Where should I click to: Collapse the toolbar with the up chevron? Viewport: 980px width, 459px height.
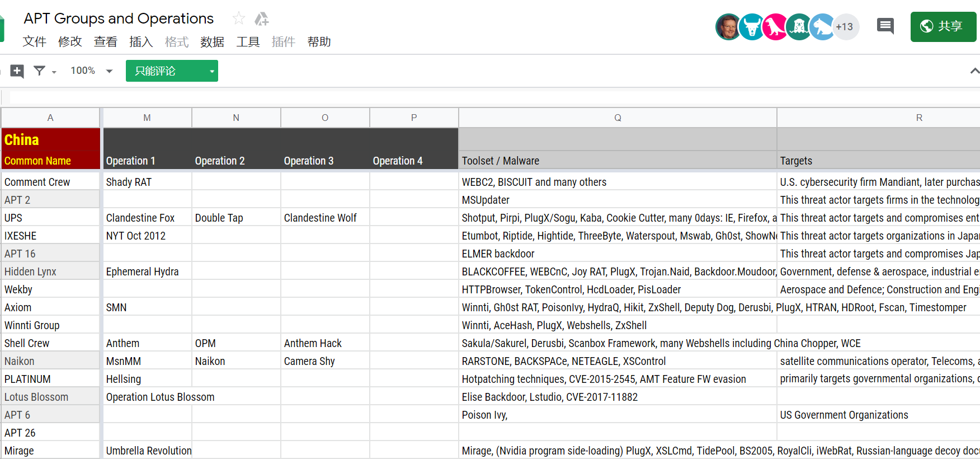[974, 71]
